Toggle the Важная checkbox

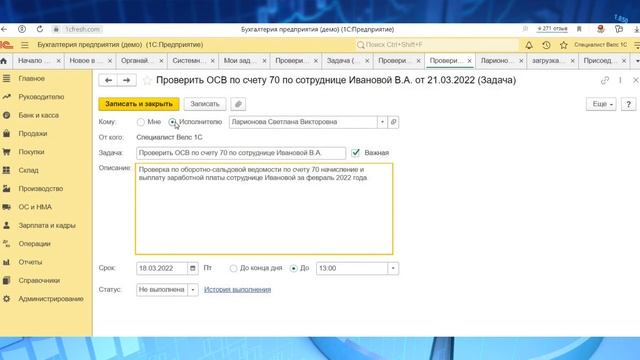[x=356, y=153]
